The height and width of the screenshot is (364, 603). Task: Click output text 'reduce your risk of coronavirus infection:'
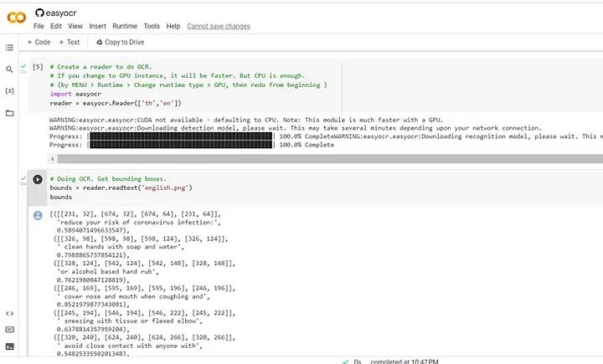click(138, 223)
